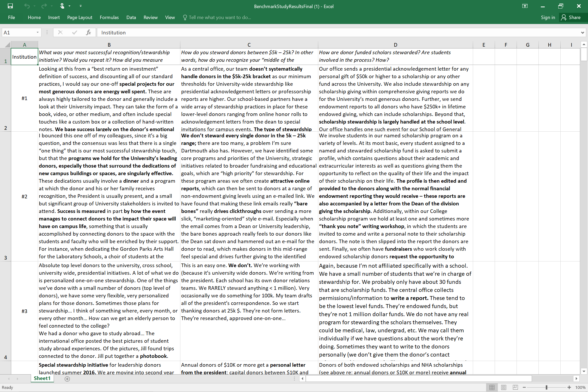Viewport: 588px width, 392px height.
Task: Click Zoom In plus on the zoom slider
Action: click(x=569, y=387)
